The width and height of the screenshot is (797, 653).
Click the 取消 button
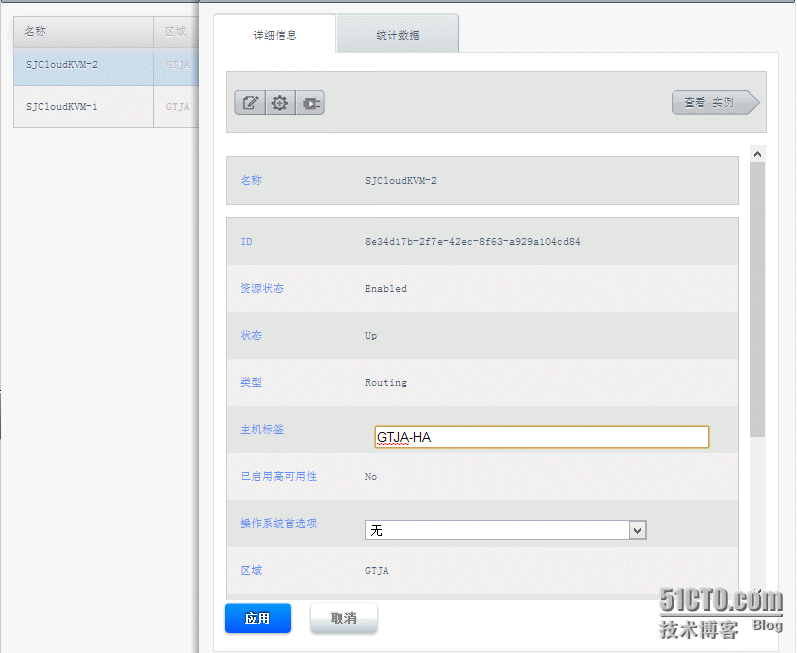(x=344, y=618)
